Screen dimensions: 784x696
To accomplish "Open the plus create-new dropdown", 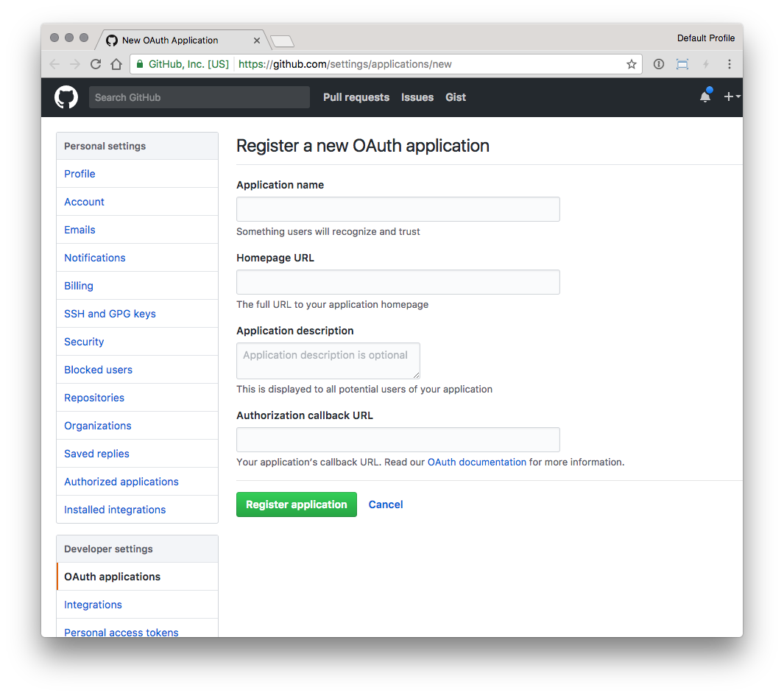I will [731, 96].
